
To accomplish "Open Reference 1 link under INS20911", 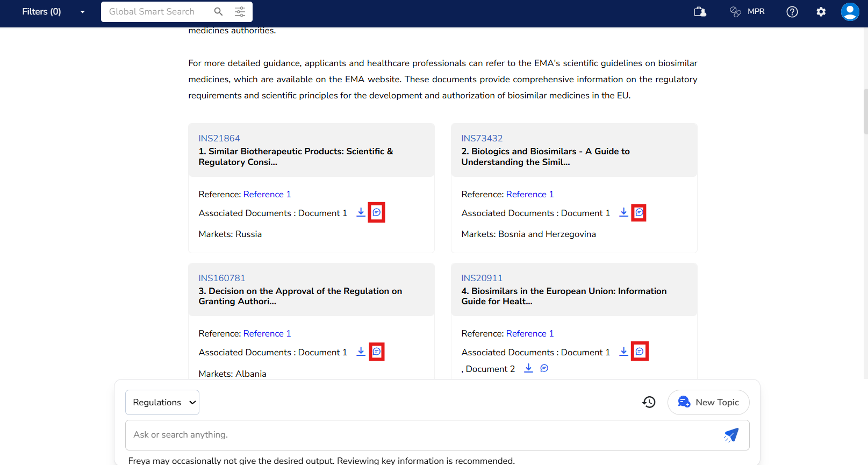I will (x=529, y=333).
